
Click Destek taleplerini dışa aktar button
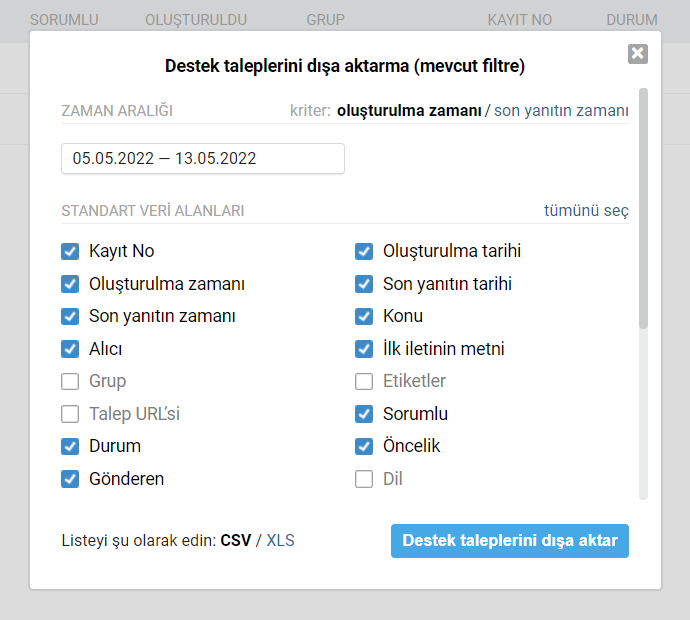point(510,541)
